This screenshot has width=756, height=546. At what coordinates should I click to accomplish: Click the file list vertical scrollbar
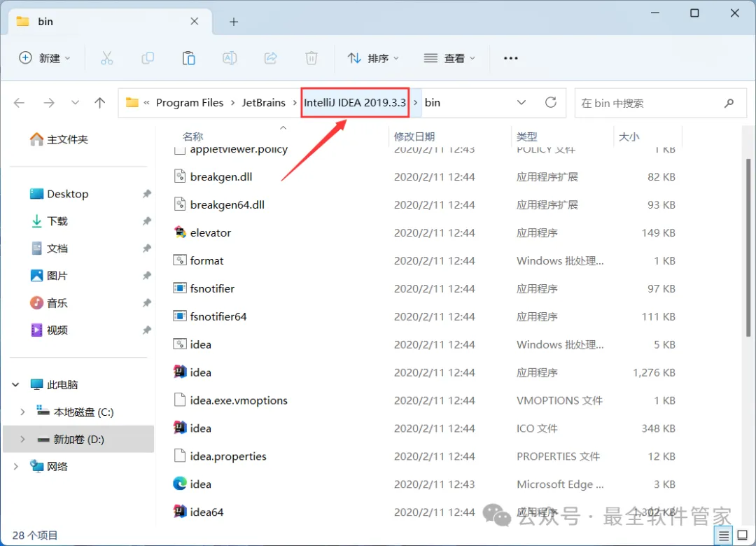(748, 247)
